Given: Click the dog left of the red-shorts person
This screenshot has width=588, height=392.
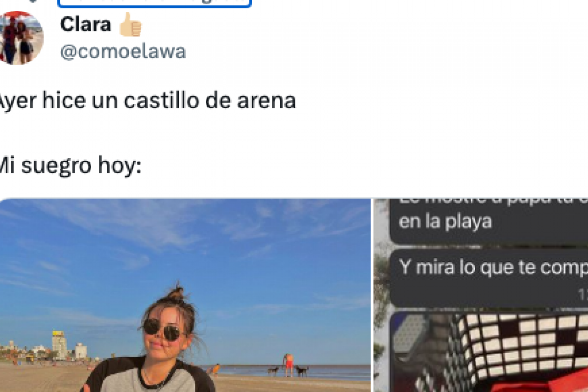Looking at the screenshot, I should click(272, 371).
